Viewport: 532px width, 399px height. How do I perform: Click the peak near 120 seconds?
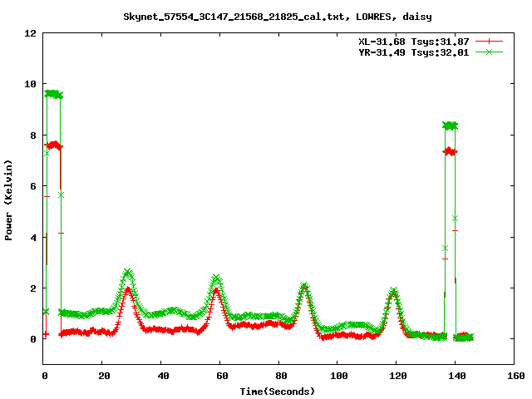point(393,291)
